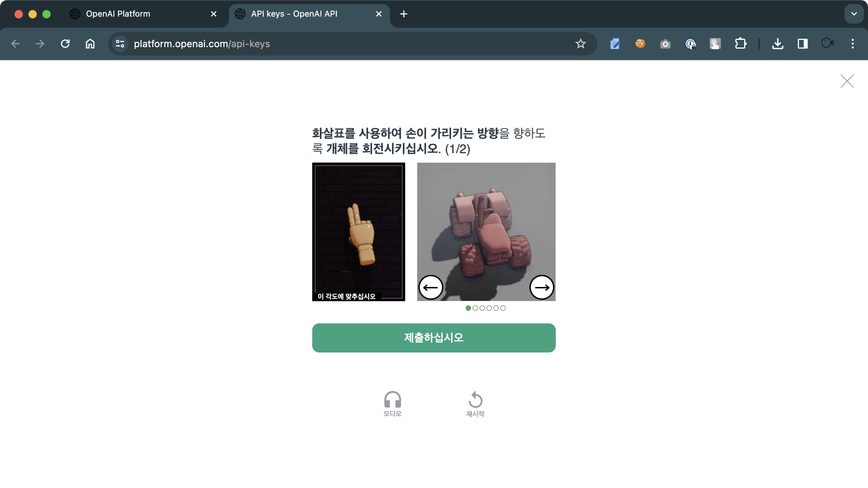868x488 pixels.
Task: Bookmark page with star icon
Action: (x=580, y=44)
